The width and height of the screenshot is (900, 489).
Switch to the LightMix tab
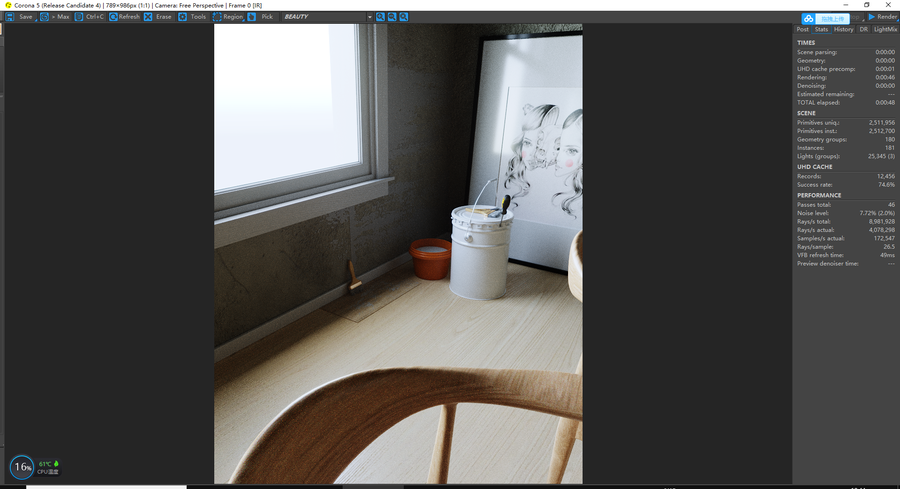885,29
